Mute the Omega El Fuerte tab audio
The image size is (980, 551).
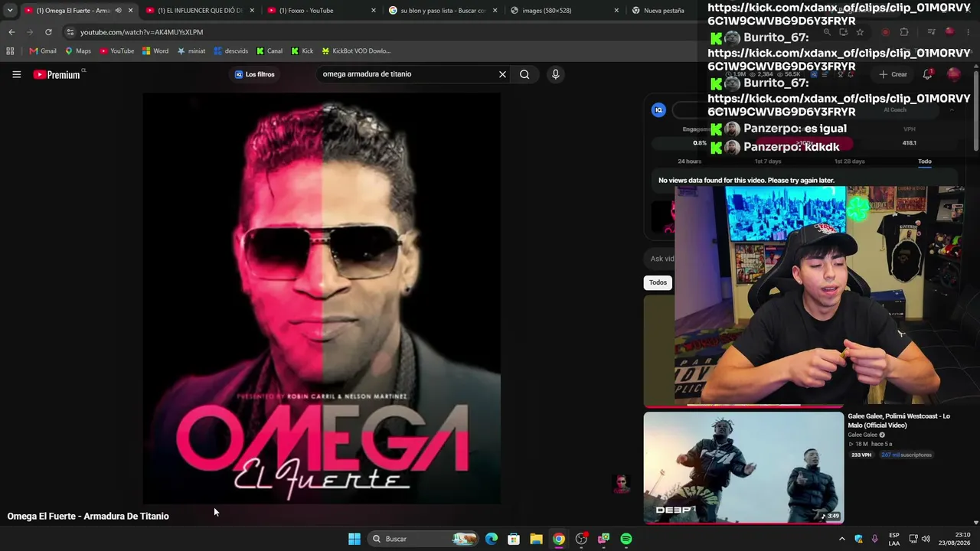pyautogui.click(x=118, y=11)
